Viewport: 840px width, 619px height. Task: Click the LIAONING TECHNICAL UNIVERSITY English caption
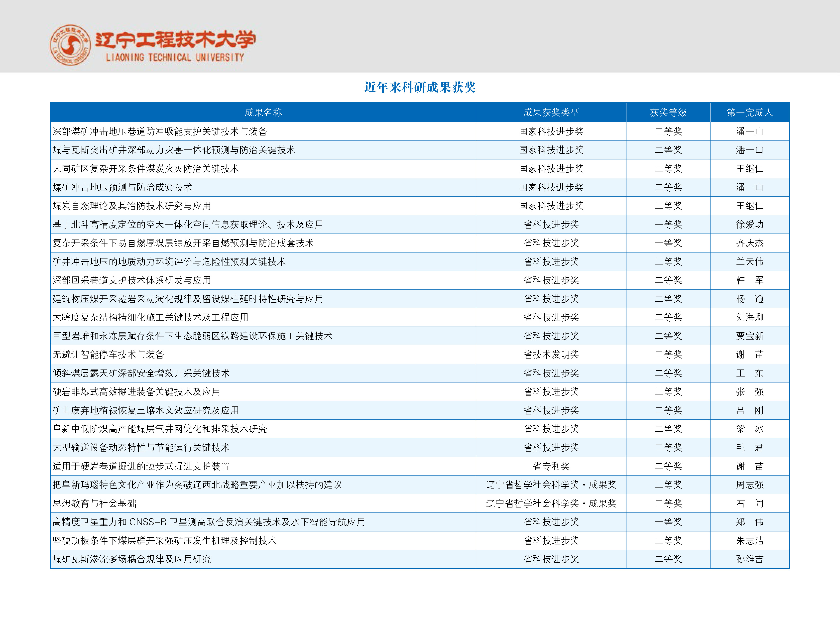pyautogui.click(x=175, y=58)
